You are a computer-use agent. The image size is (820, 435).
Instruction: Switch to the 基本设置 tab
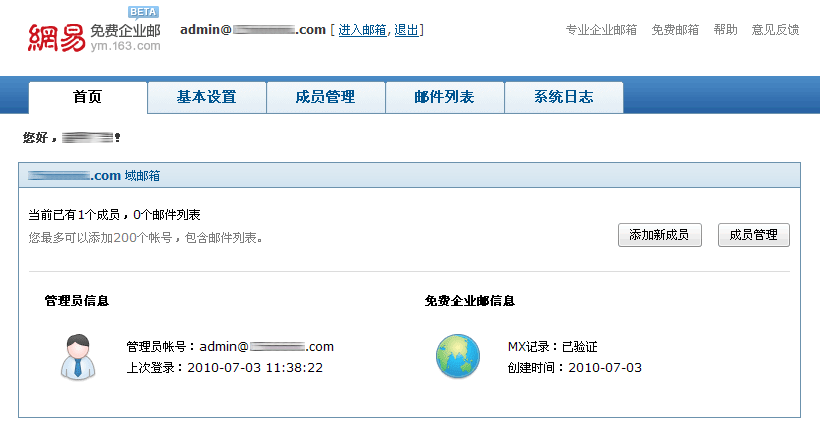pos(206,97)
